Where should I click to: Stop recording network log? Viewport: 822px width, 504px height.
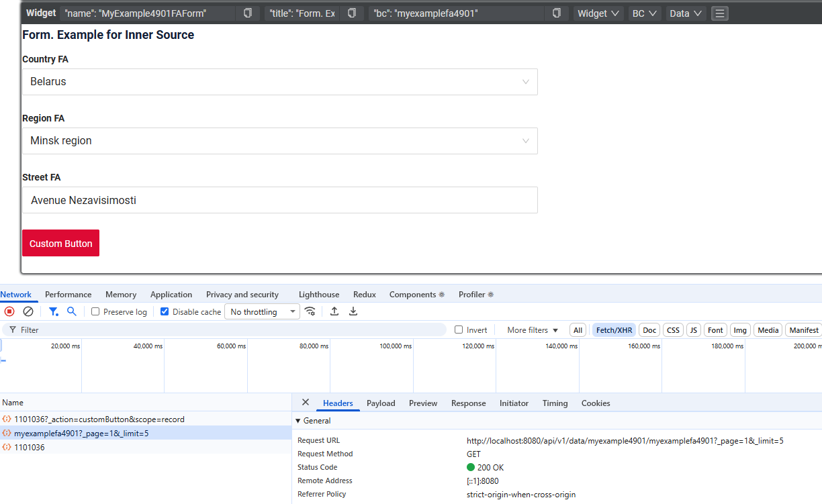pos(9,311)
